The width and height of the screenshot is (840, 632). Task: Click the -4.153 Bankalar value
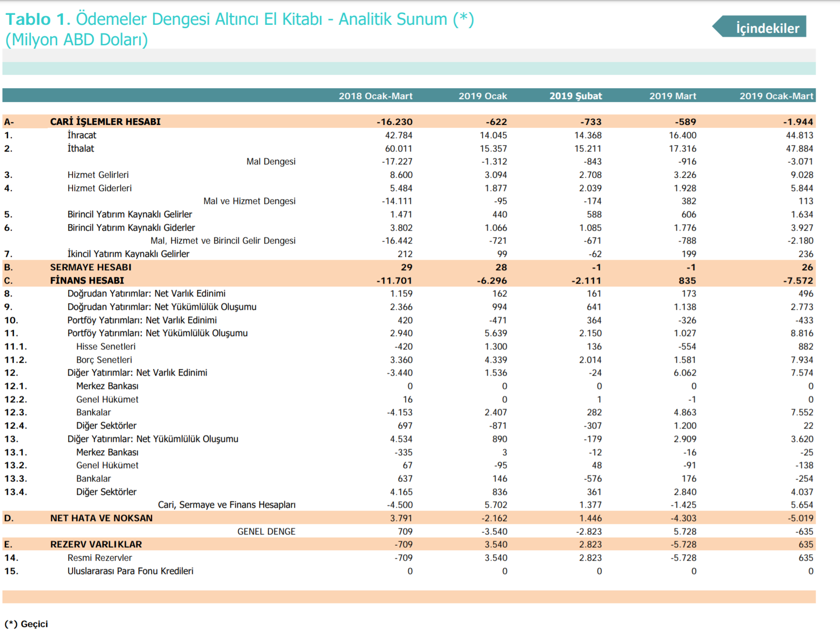pos(400,412)
